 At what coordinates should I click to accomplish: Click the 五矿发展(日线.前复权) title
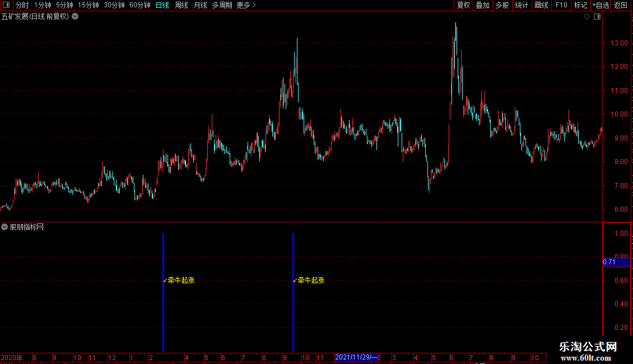pos(35,17)
